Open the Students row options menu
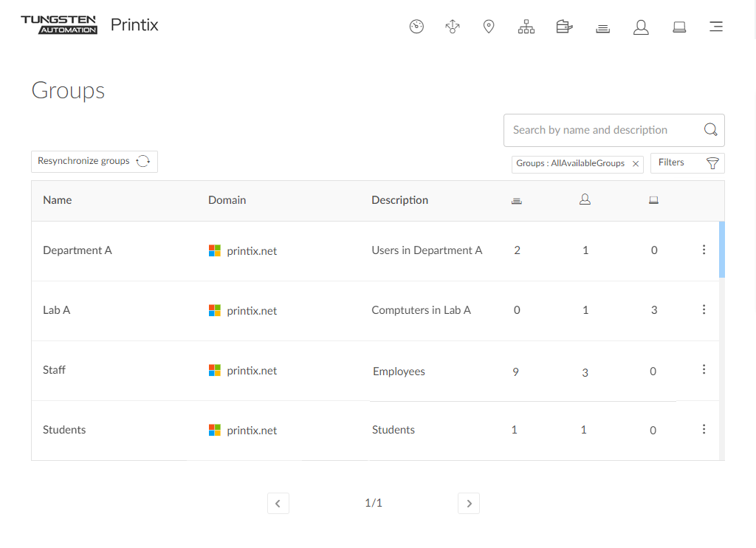 (704, 429)
